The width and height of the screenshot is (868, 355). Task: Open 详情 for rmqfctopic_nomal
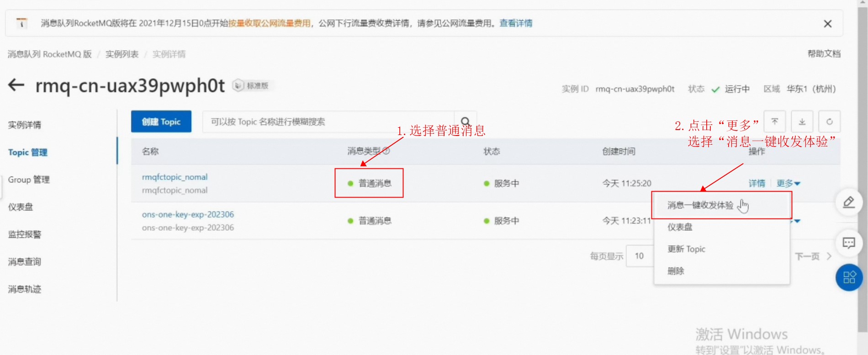pos(757,183)
